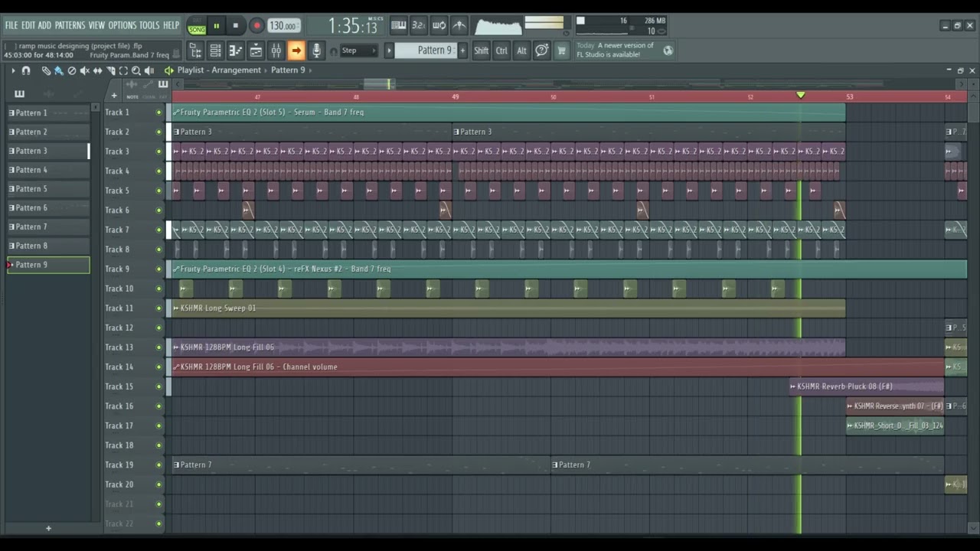Select the Mute tool
Image resolution: width=980 pixels, height=551 pixels.
click(84, 70)
